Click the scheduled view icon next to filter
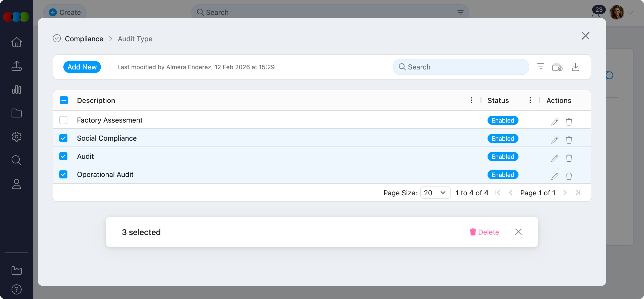Viewport: 644px width, 299px height. [x=557, y=67]
